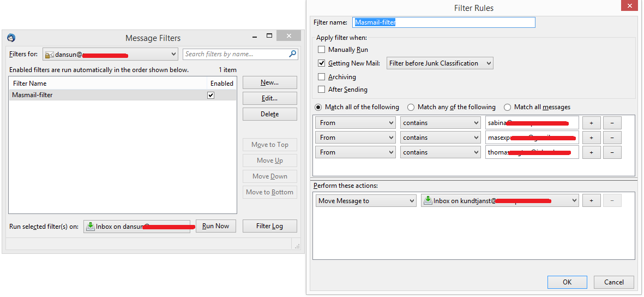Viewport: 644px width, 297px height.
Task: Disable the Masmail-filter Enabled checkbox
Action: (x=211, y=95)
